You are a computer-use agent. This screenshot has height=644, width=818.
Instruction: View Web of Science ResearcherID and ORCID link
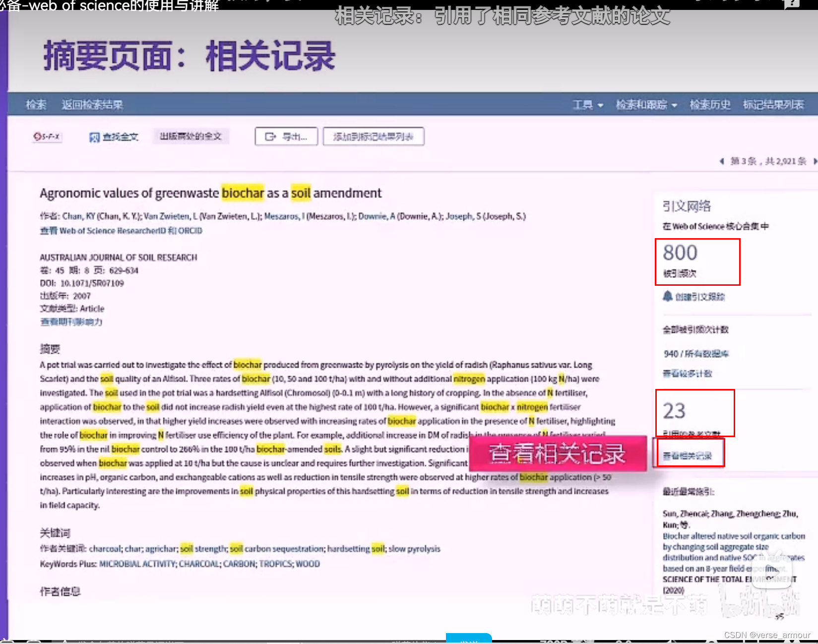tap(121, 231)
